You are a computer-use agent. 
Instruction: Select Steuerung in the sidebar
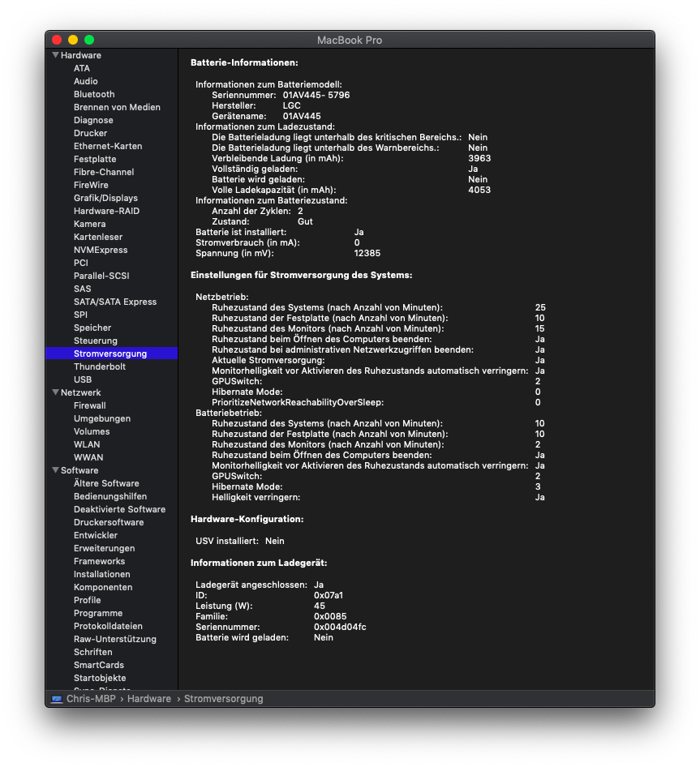tap(96, 341)
